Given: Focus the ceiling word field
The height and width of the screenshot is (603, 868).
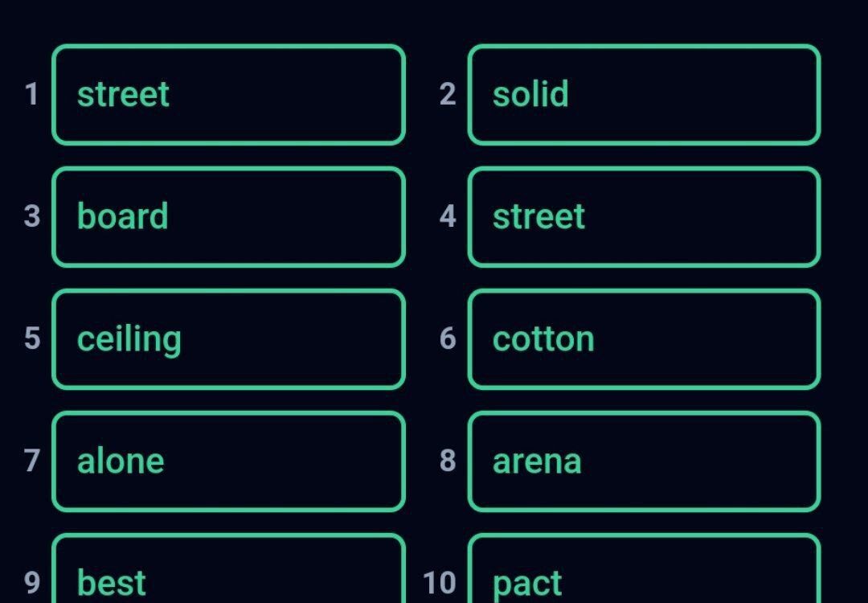Looking at the screenshot, I should click(x=228, y=339).
